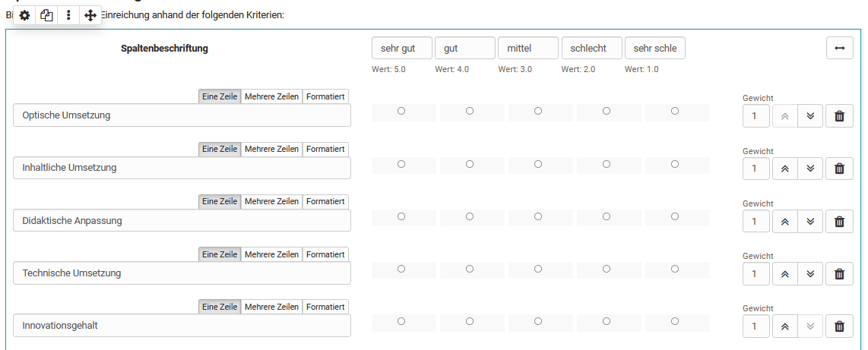The width and height of the screenshot is (868, 350).
Task: Click the Optische Umsetzung text field
Action: (x=182, y=115)
